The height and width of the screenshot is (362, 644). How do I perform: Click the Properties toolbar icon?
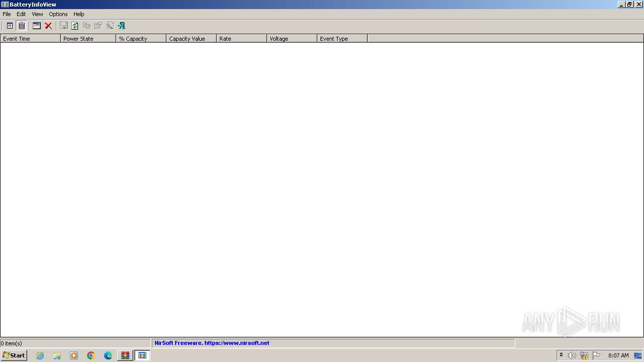98,26
